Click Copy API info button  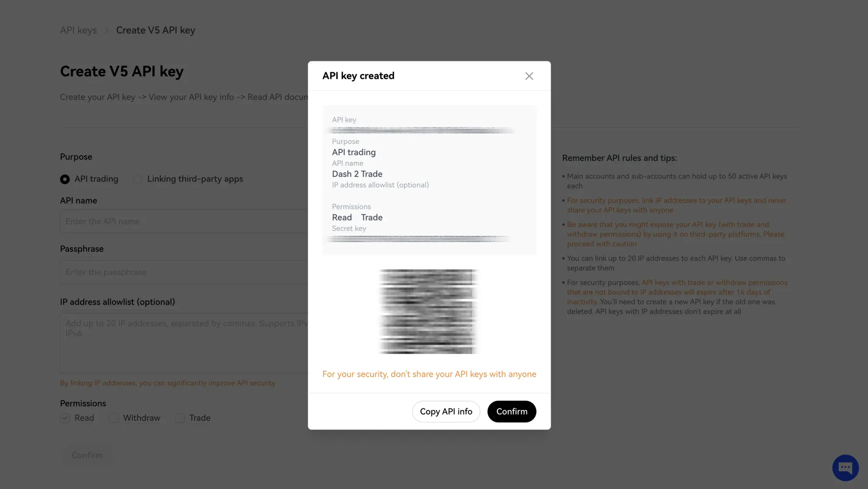[446, 411]
